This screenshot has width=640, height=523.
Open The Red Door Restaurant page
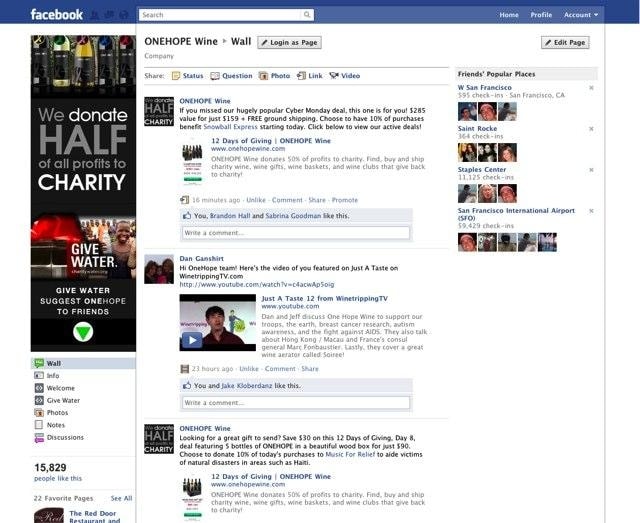95,517
